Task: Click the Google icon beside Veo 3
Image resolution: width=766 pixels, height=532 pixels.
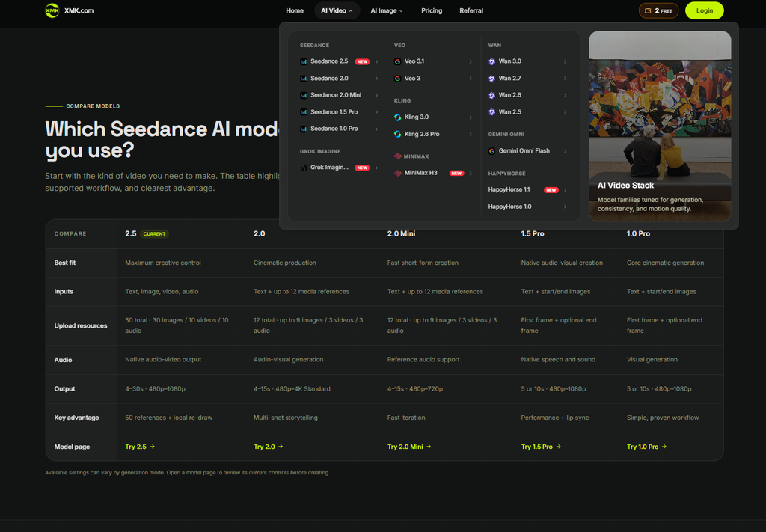Action: click(398, 78)
